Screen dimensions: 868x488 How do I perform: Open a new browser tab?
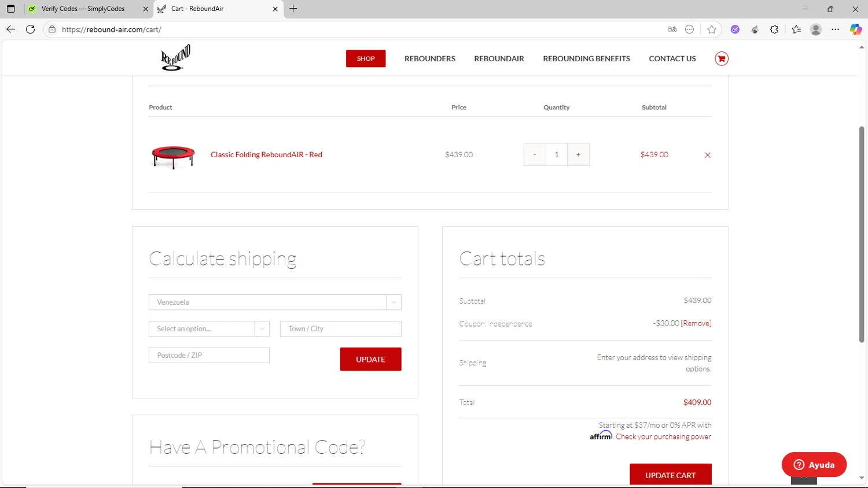pos(293,9)
